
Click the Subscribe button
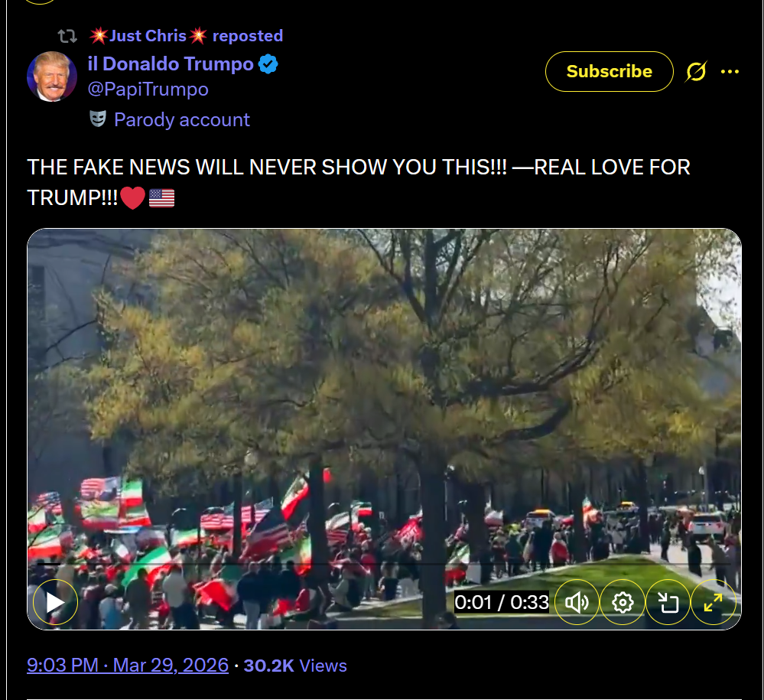click(609, 72)
